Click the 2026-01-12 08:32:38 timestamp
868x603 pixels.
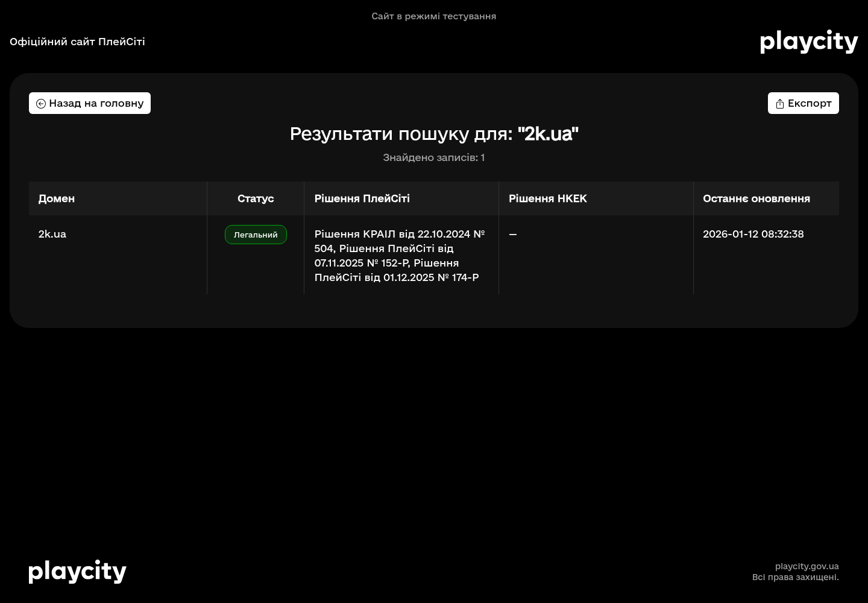(753, 234)
